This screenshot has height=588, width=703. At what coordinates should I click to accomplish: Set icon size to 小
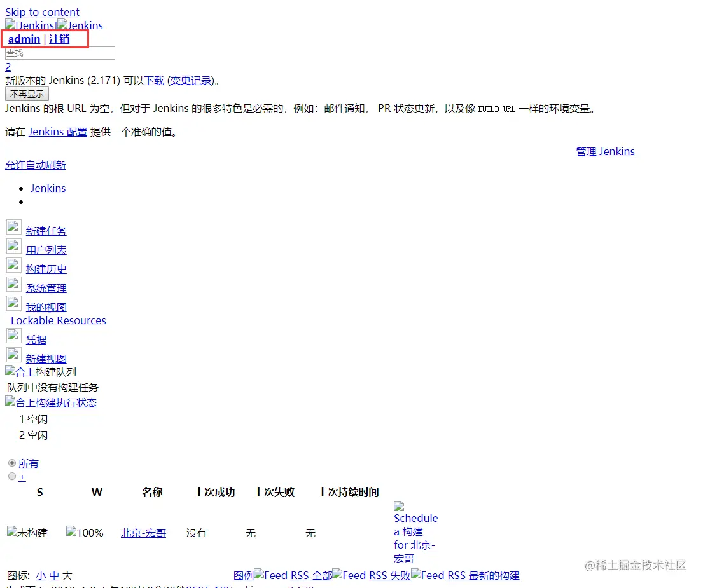click(x=41, y=575)
